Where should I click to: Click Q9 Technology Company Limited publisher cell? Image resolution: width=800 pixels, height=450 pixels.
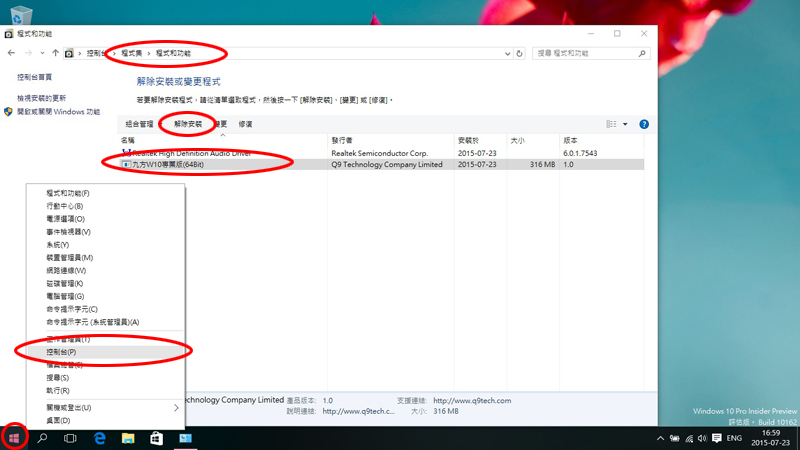pos(387,164)
